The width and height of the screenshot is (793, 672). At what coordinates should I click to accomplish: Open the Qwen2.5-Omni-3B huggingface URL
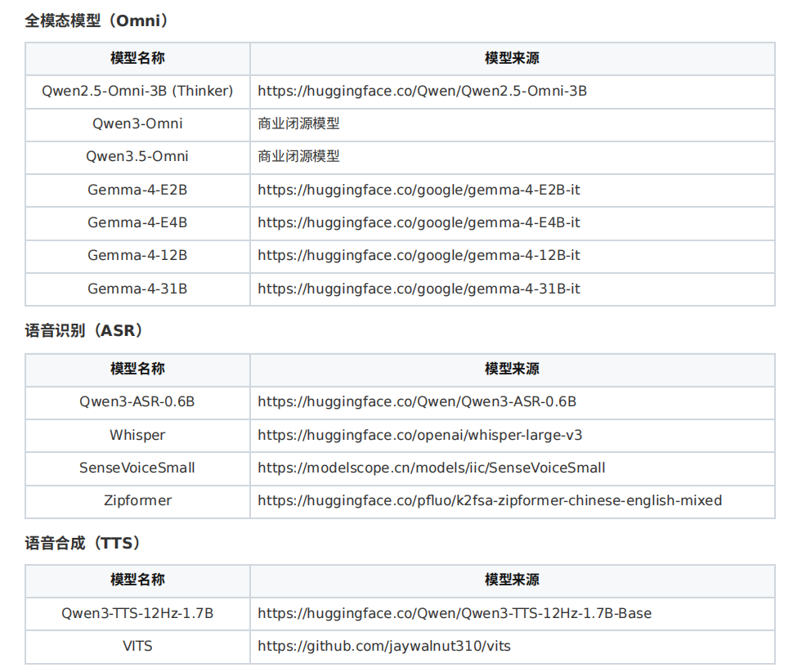coord(423,91)
